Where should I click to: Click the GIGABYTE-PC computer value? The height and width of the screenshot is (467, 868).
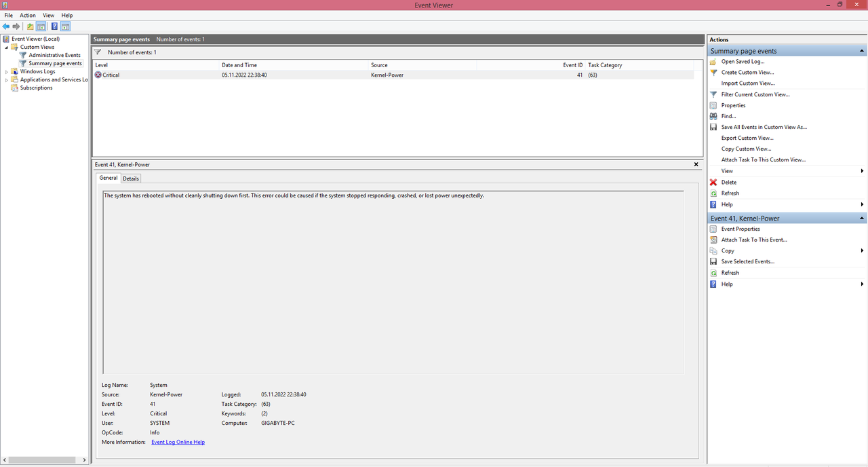pyautogui.click(x=278, y=423)
